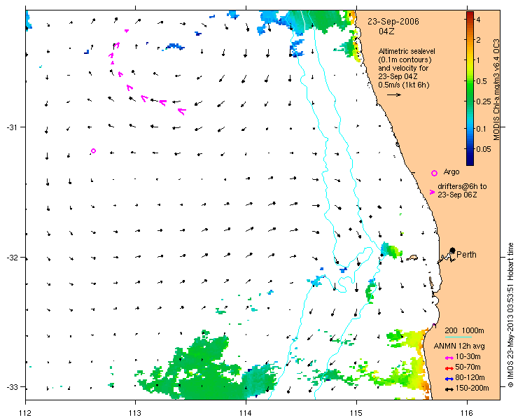The height and width of the screenshot is (420, 518).
Task: Click the longitude axis label 116
Action: pyautogui.click(x=467, y=413)
